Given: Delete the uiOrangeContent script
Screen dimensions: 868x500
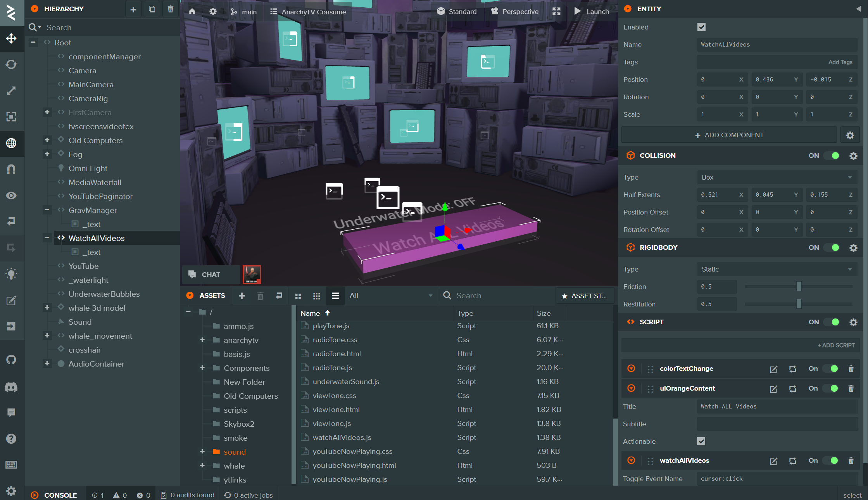Looking at the screenshot, I should tap(851, 388).
